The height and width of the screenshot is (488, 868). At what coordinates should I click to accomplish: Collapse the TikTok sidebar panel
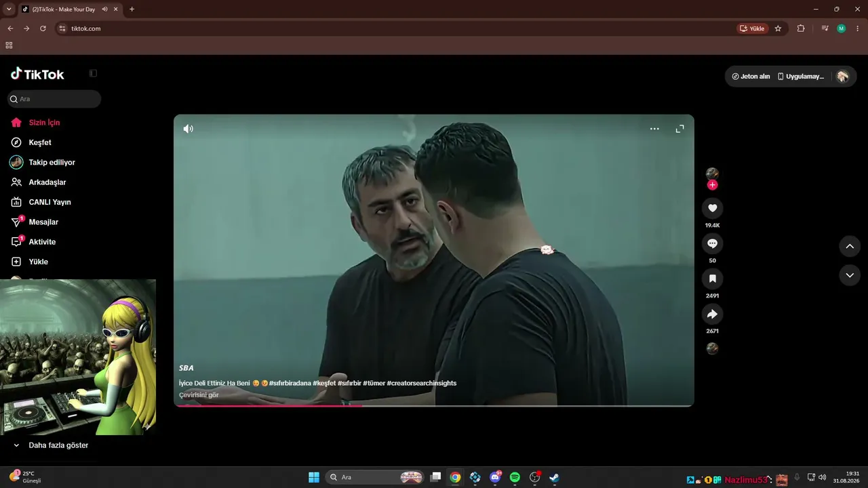94,73
